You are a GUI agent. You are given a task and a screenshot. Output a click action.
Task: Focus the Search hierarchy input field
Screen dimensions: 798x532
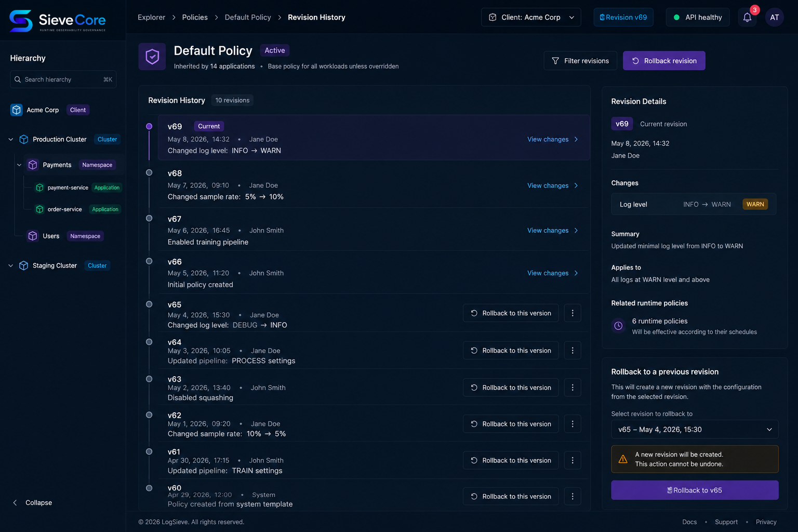pos(63,79)
